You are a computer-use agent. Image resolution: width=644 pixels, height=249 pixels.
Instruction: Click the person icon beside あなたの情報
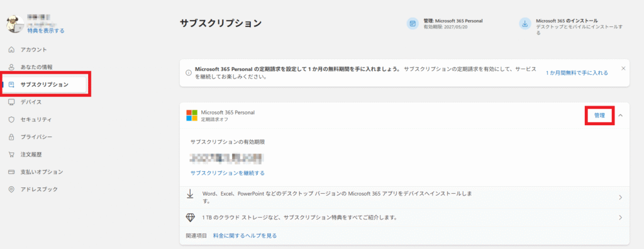point(11,67)
